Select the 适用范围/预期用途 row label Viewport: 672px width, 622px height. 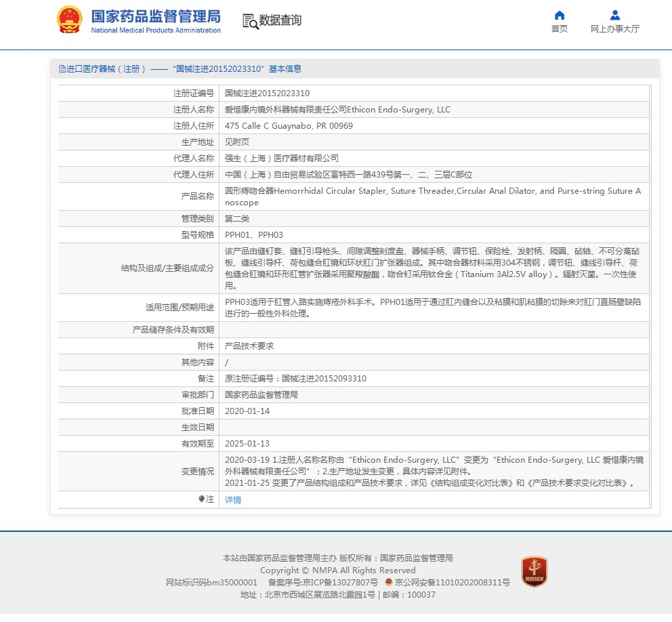tap(180, 308)
